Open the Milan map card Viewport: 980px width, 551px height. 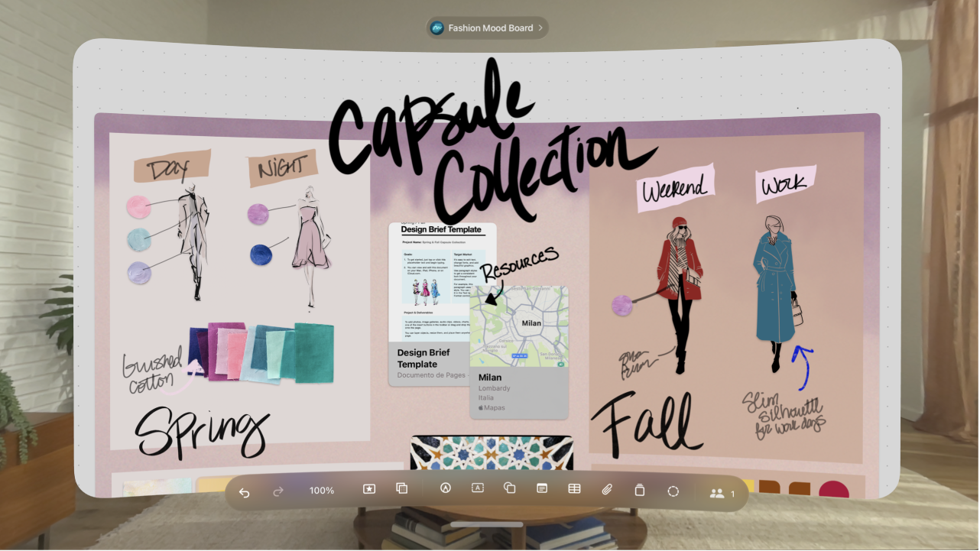point(519,352)
